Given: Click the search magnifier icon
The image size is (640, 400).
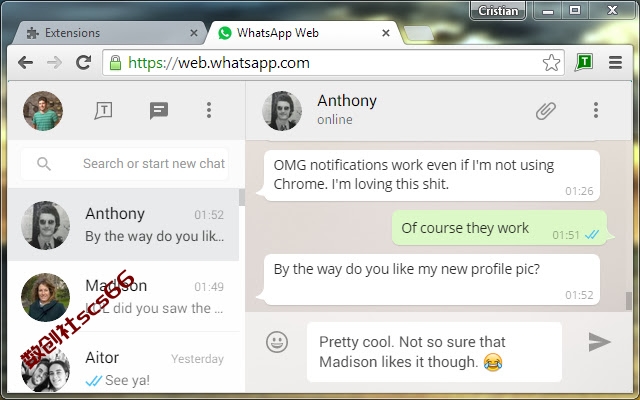Looking at the screenshot, I should click(44, 164).
